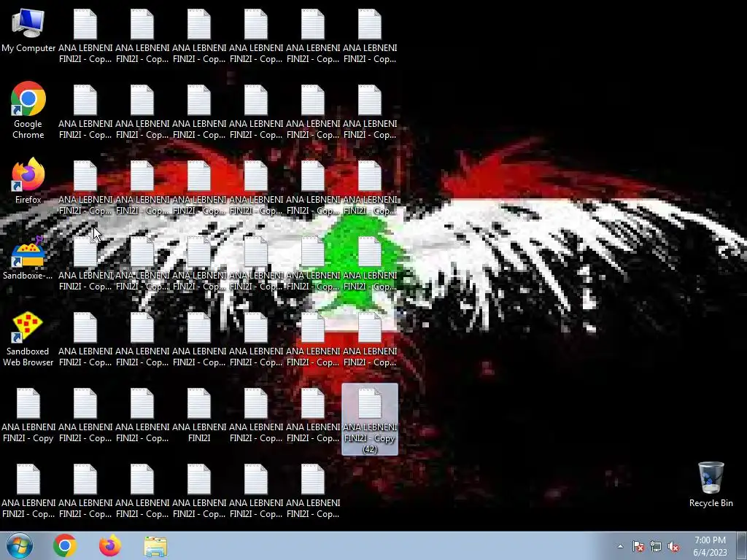Image resolution: width=747 pixels, height=560 pixels.
Task: Select the file named exactly ANA LEBNENI FINI2I
Action: click(x=199, y=415)
